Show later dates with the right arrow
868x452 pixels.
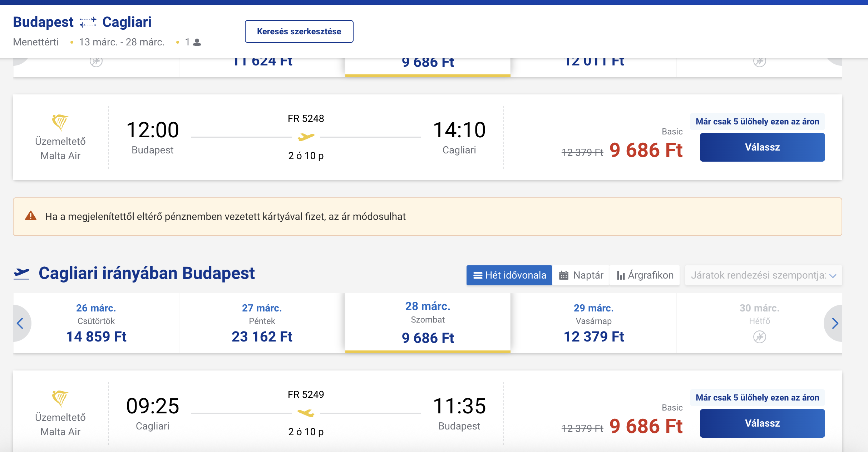(835, 323)
